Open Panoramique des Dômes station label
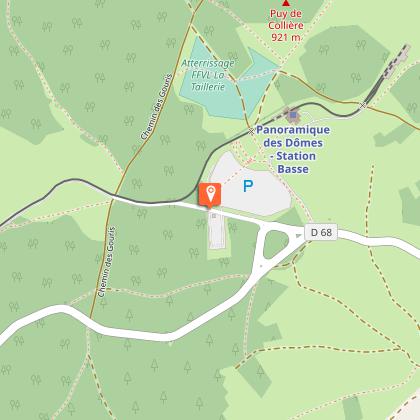Viewport: 420px width, 420px height. pyautogui.click(x=293, y=149)
